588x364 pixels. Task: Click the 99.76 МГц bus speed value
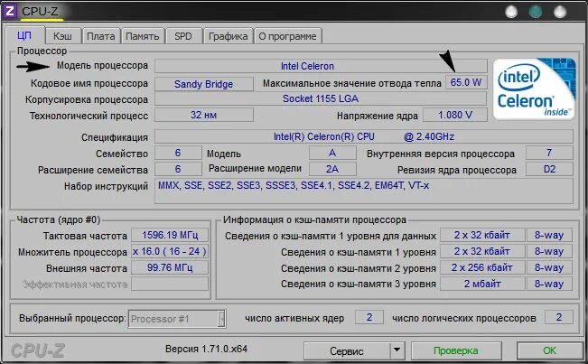click(x=170, y=267)
